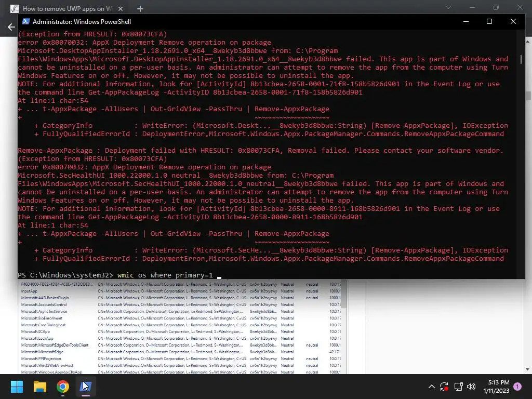Click the PowerShell vertical scrollbar thumb
The width and height of the screenshot is (532, 399).
[x=521, y=59]
